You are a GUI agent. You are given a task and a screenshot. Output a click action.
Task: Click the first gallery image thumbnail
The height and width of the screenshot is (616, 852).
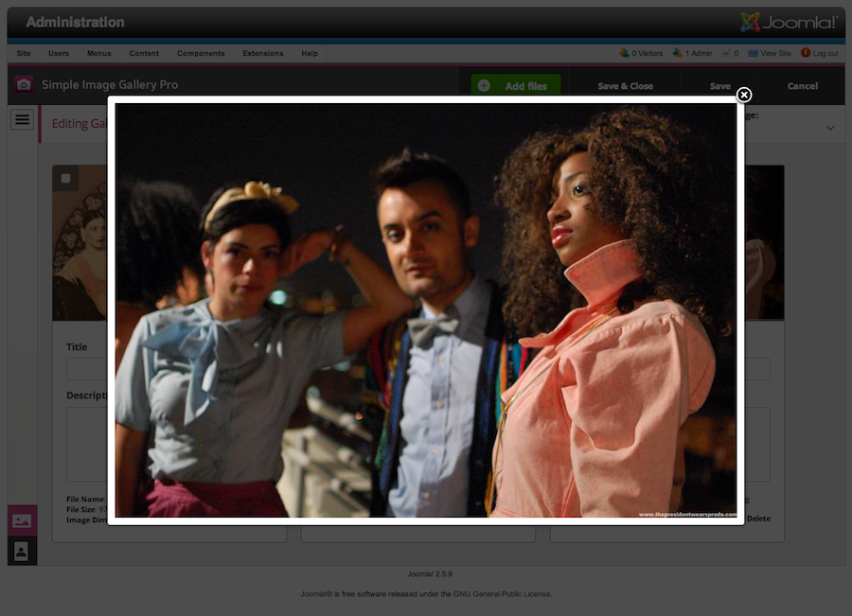pos(80,243)
